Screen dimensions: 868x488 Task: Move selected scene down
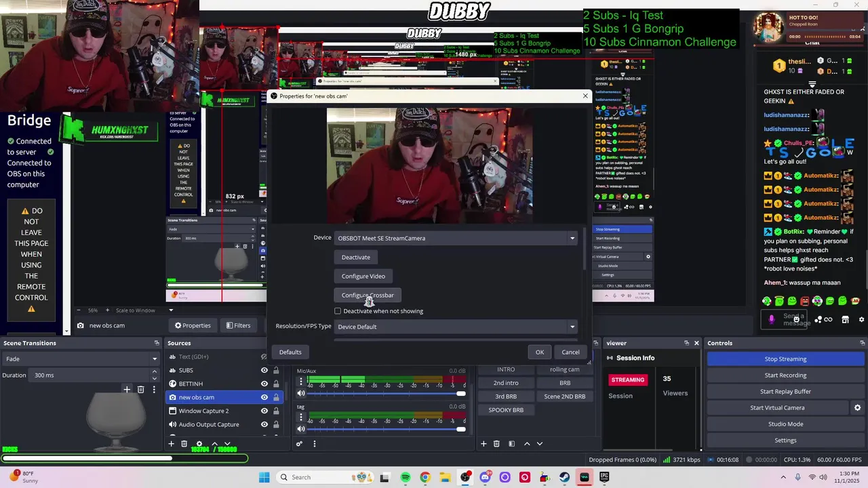click(540, 444)
